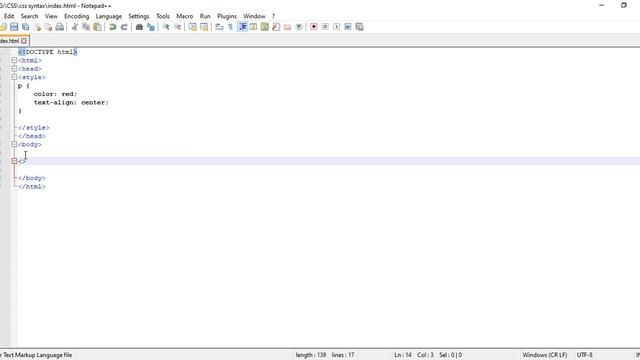The image size is (640, 360).
Task: Toggle word wrap in the toolbar
Action: coord(219,27)
